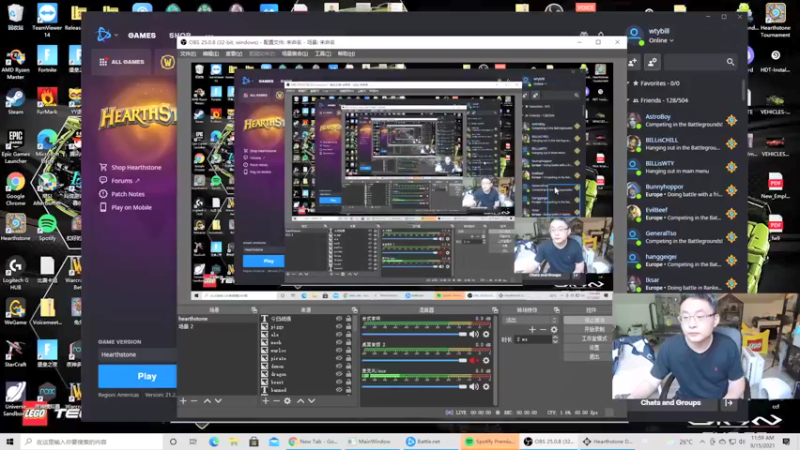Search friends with magnifier icon
This screenshot has width=800, height=450.
pyautogui.click(x=730, y=62)
